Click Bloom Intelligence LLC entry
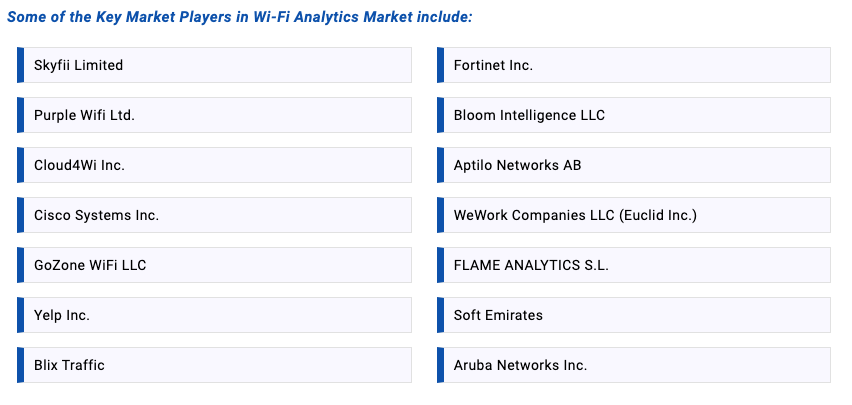The height and width of the screenshot is (405, 852). click(x=529, y=115)
